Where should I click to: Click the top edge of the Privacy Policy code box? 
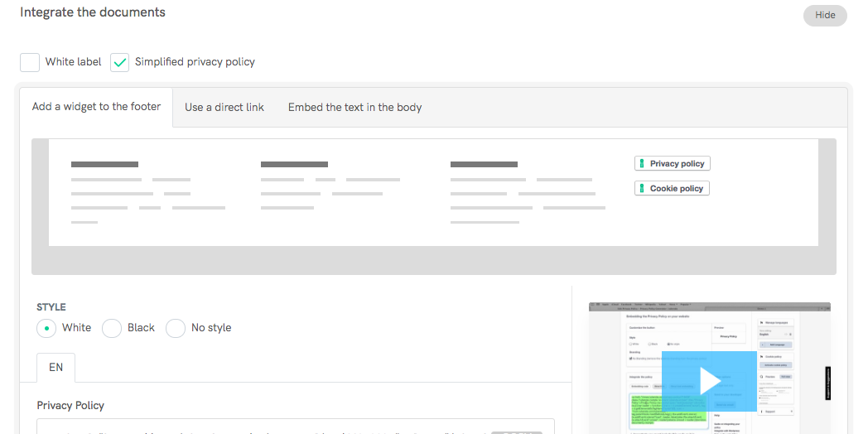[295, 420]
